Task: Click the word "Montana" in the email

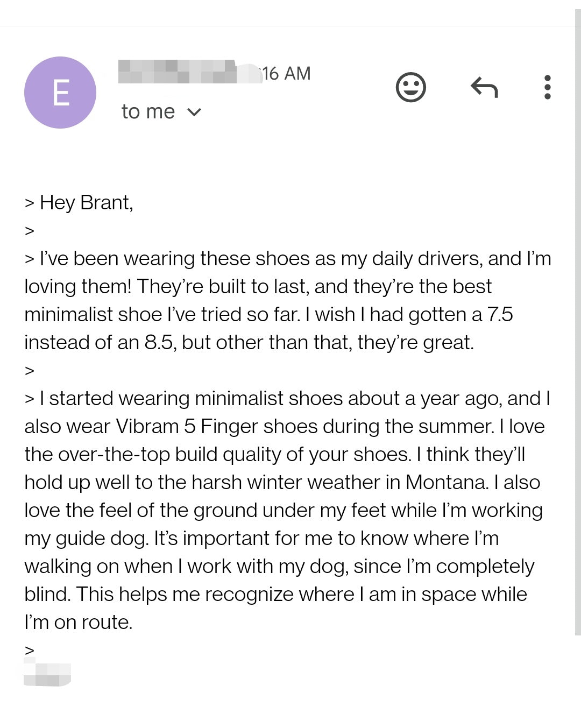Action: tap(447, 482)
